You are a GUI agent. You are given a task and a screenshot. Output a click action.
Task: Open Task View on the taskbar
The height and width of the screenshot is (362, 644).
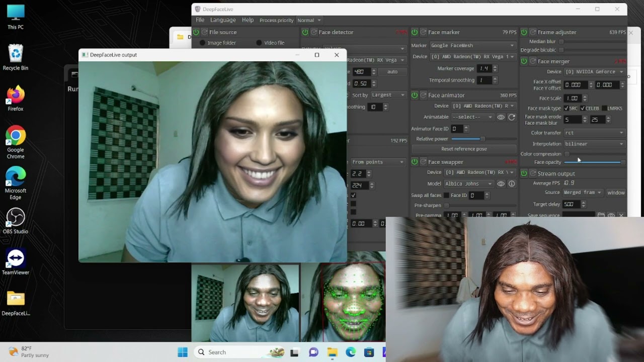(295, 352)
